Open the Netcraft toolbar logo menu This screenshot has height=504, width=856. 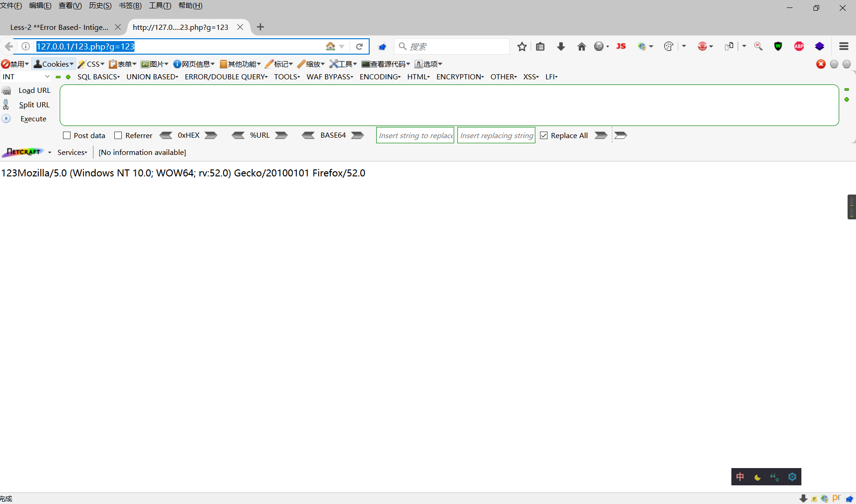[x=23, y=152]
